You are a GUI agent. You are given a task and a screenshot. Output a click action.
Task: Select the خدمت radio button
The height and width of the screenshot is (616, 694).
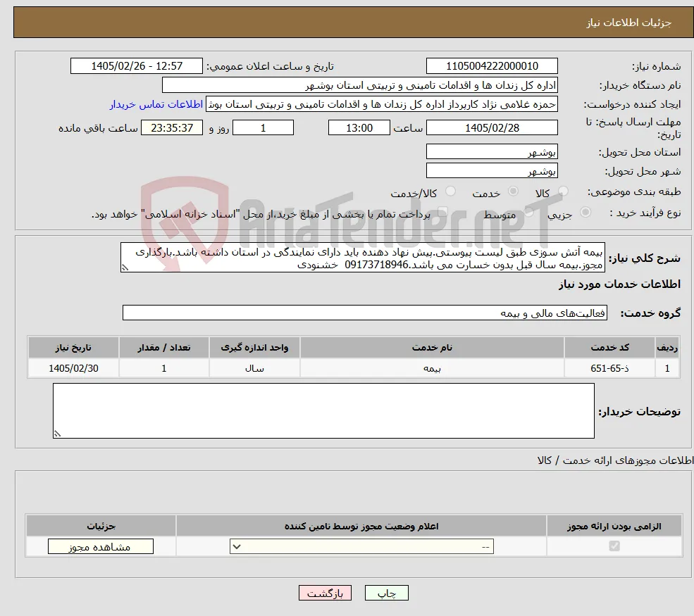point(513,191)
